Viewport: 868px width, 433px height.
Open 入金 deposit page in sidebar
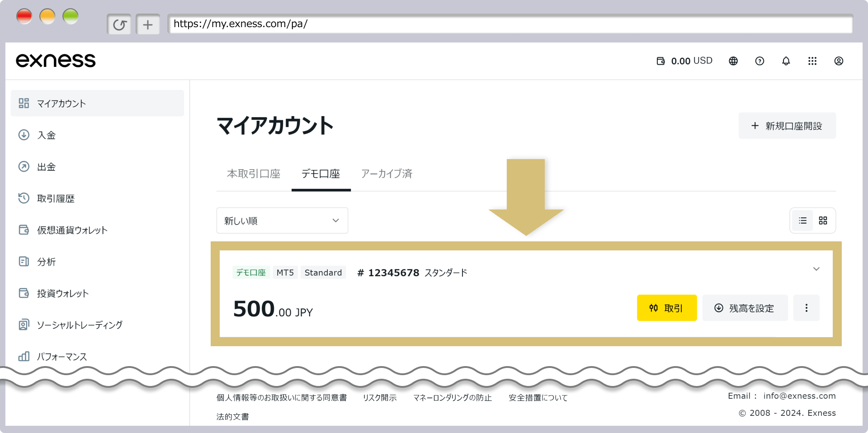97,135
